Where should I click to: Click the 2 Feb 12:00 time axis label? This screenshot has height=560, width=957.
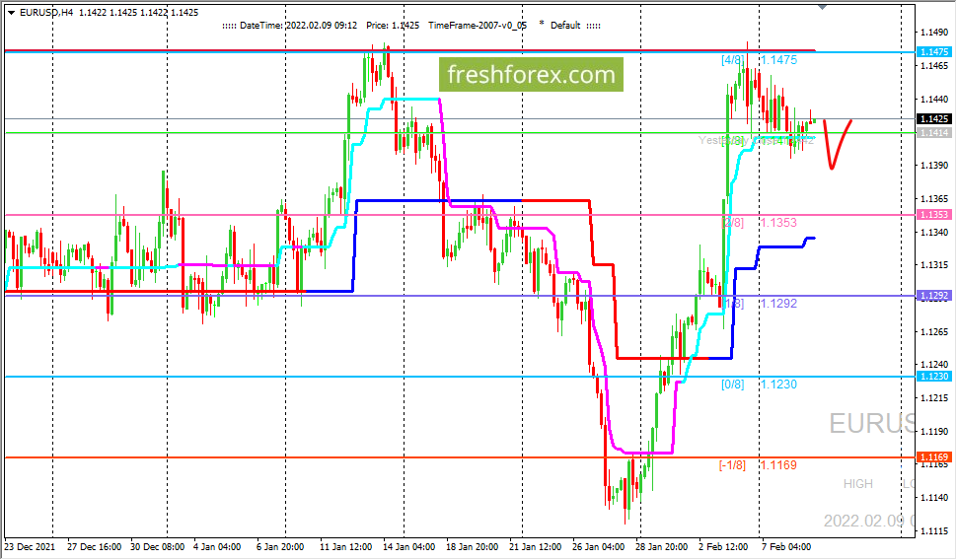pos(723,547)
